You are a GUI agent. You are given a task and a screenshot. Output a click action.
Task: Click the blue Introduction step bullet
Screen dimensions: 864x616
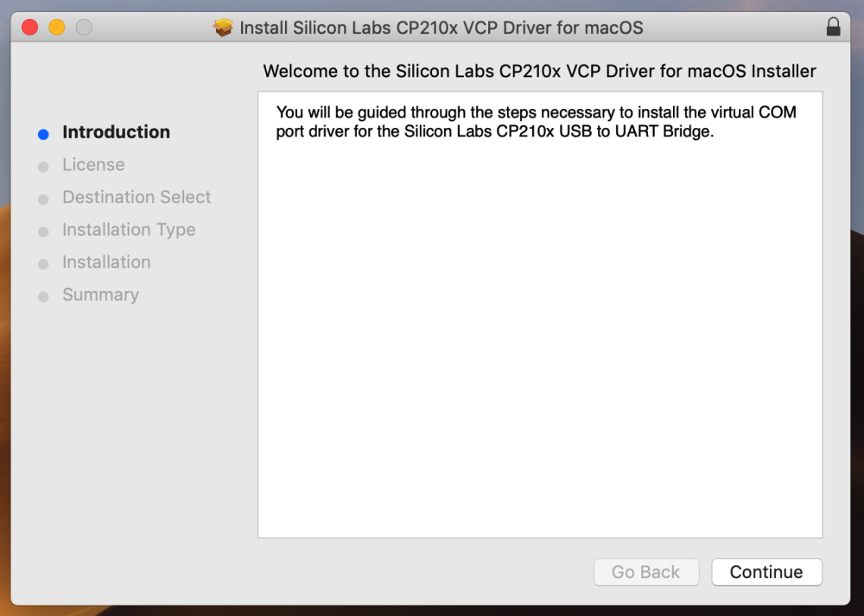43,134
